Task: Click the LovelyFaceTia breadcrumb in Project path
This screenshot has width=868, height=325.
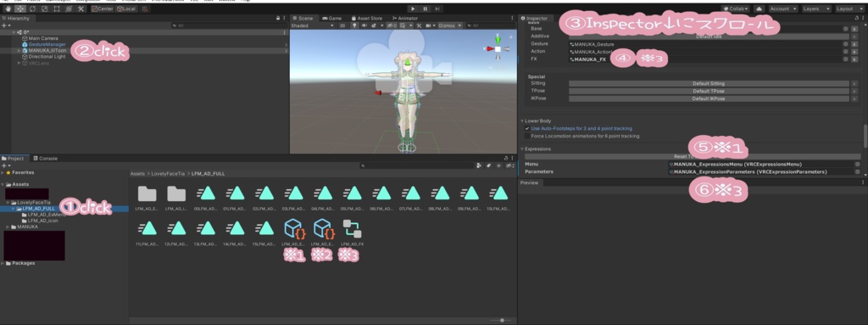Action: pos(170,174)
